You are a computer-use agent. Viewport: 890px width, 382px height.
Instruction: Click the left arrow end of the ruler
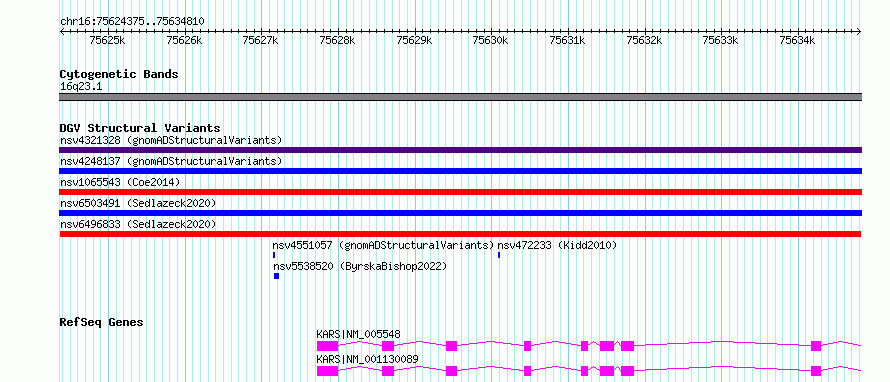62,31
